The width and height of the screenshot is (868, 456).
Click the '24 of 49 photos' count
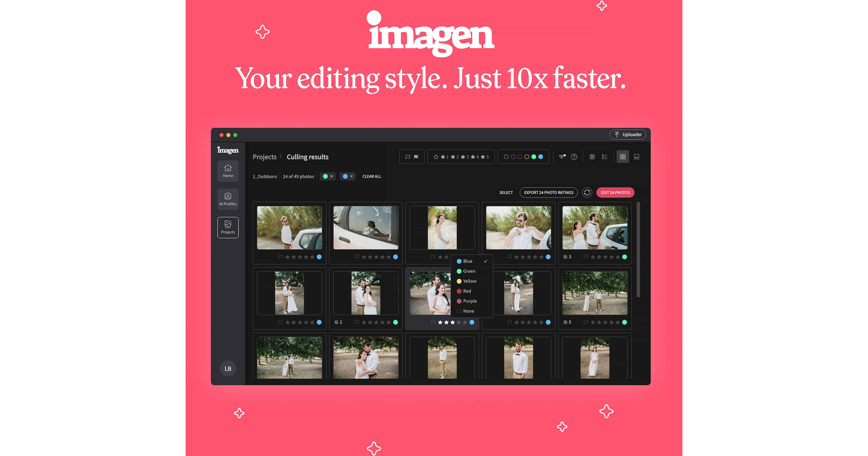pos(298,176)
